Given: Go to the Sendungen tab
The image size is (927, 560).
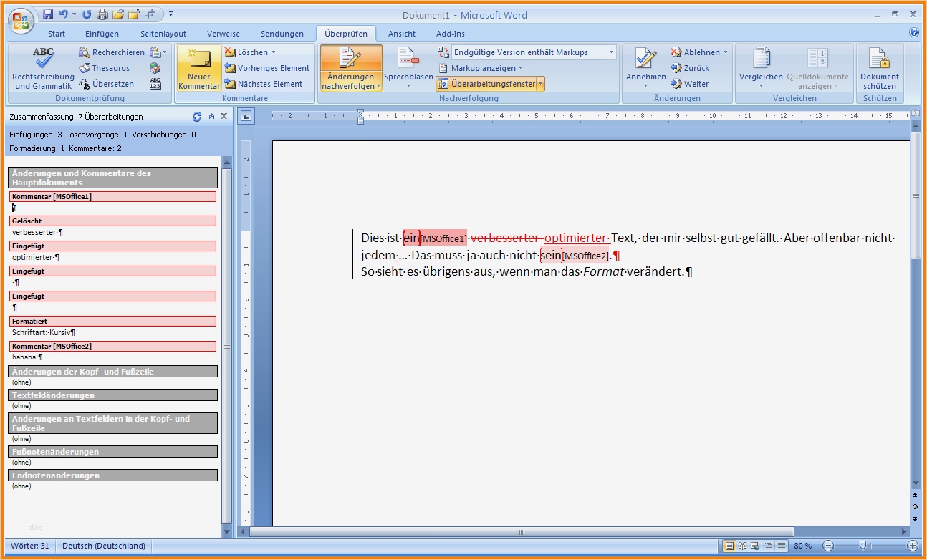Looking at the screenshot, I should (282, 34).
